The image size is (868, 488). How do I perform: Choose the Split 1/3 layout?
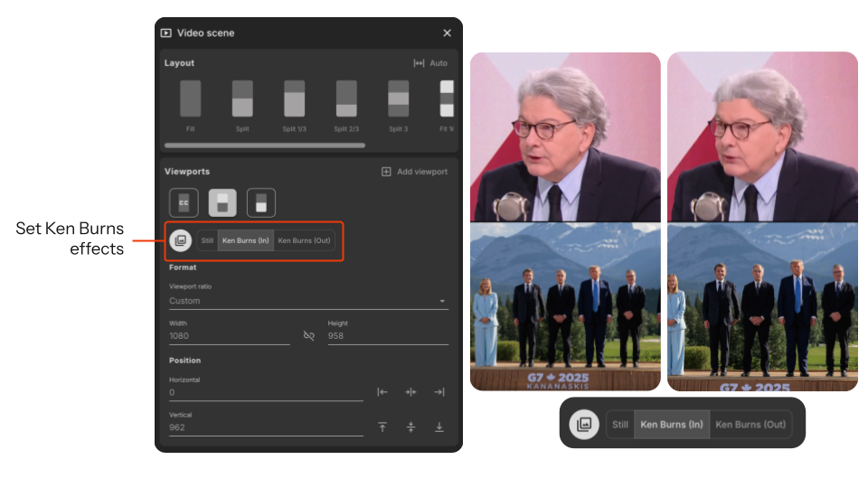click(x=295, y=99)
